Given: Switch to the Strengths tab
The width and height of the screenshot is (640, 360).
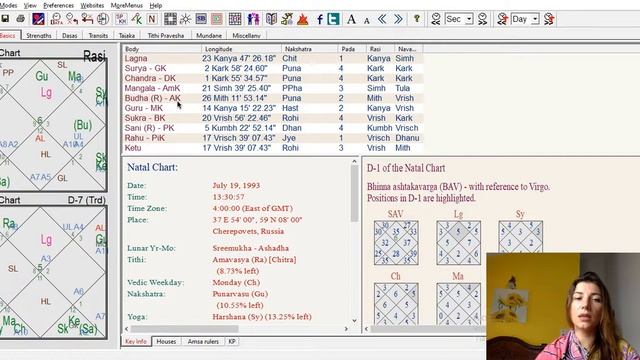Looking at the screenshot, I should (39, 36).
